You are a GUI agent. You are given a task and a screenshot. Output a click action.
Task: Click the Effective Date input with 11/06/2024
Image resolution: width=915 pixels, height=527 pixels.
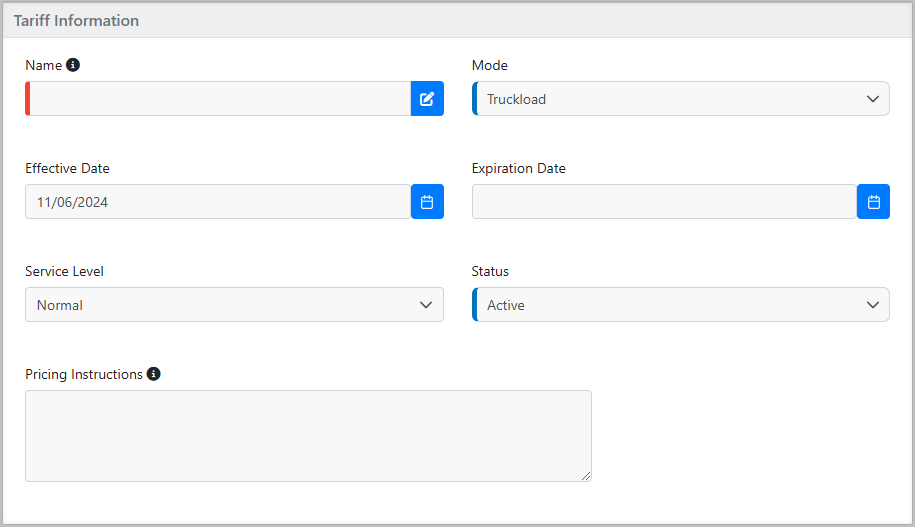click(218, 202)
